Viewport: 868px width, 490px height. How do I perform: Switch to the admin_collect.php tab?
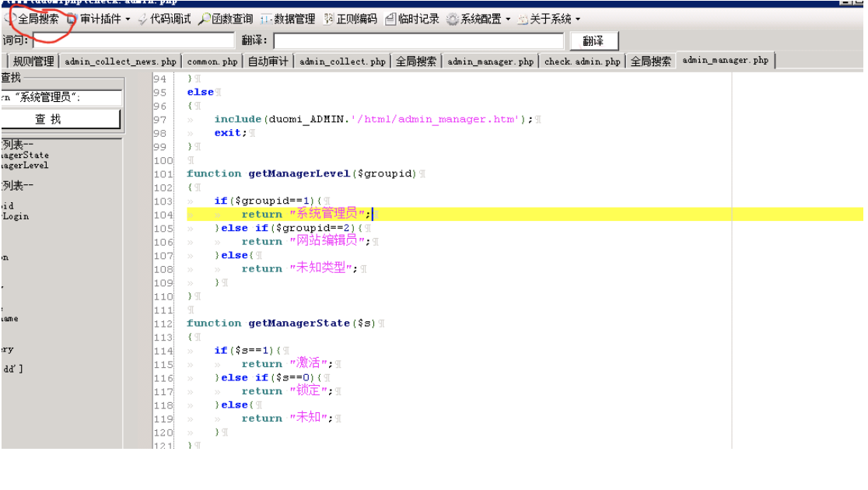[x=342, y=61]
